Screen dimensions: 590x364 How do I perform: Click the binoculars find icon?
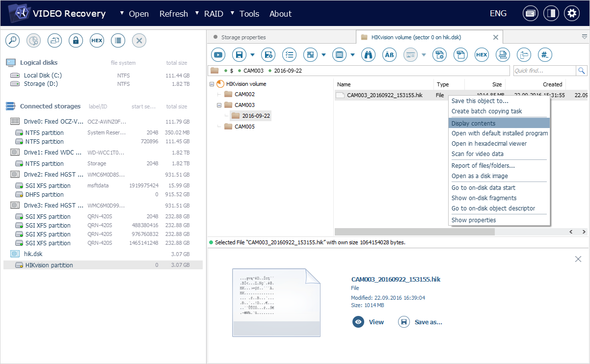click(x=368, y=54)
